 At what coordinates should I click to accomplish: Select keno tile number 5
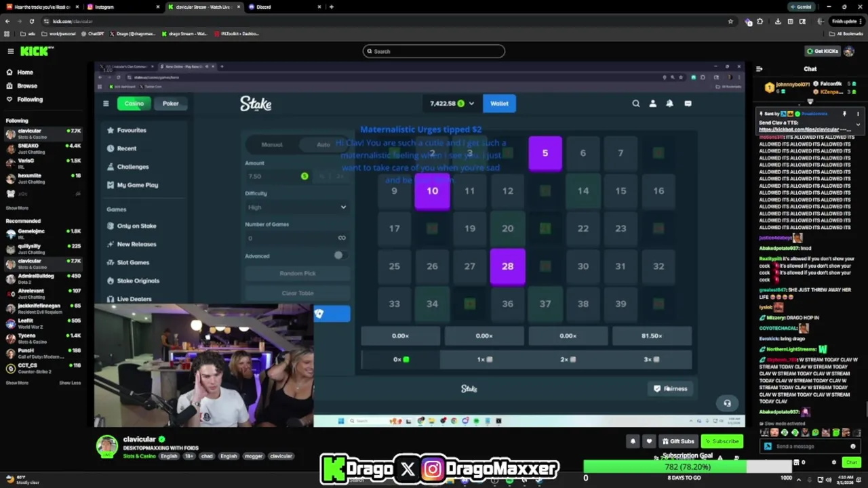(x=545, y=153)
